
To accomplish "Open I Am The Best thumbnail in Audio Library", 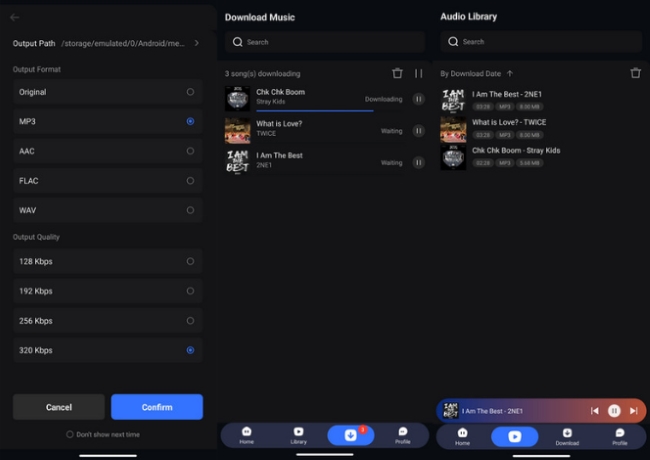I will pyautogui.click(x=453, y=101).
